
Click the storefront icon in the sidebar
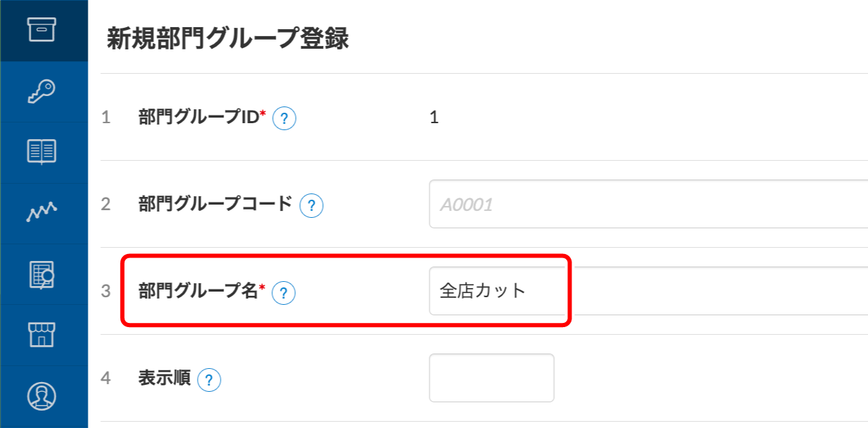[43, 335]
